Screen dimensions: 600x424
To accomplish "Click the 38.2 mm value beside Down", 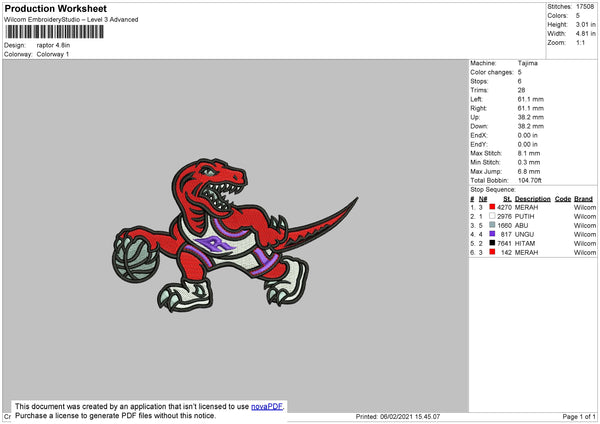I will coord(531,126).
